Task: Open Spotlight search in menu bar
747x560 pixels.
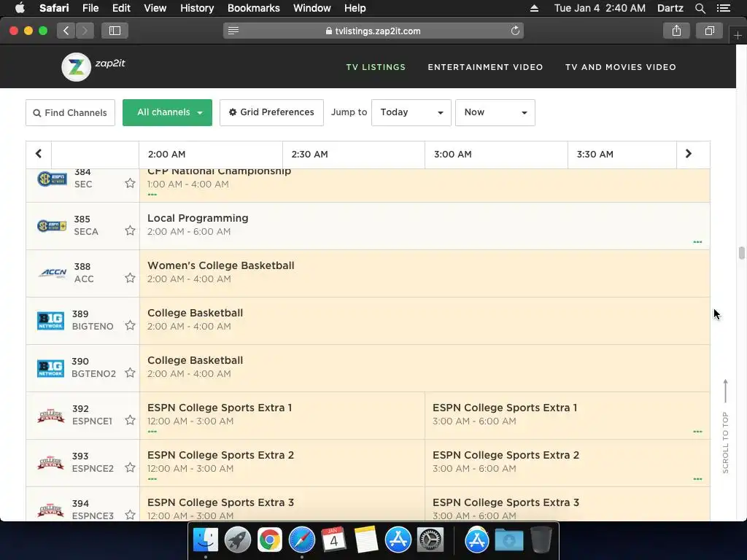Action: click(x=700, y=8)
